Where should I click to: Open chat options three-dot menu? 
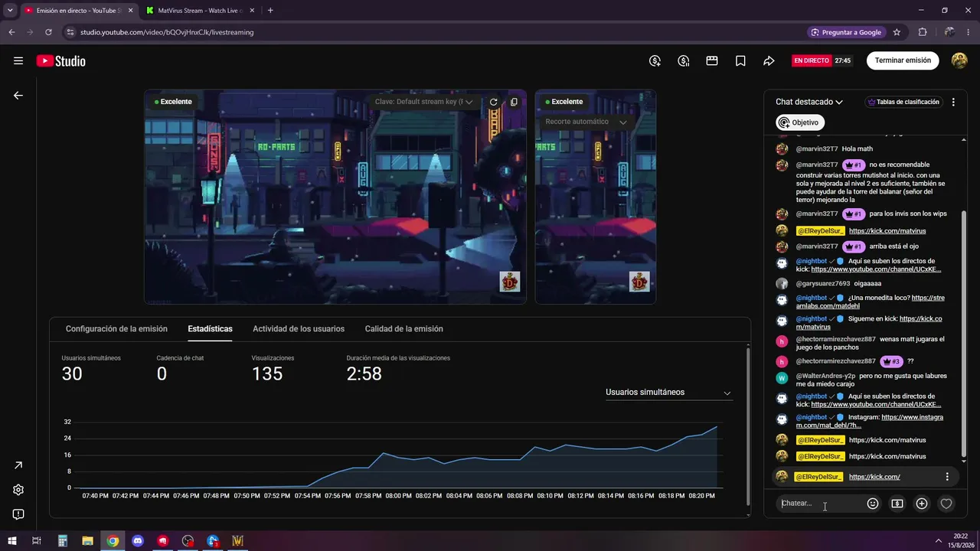[953, 102]
